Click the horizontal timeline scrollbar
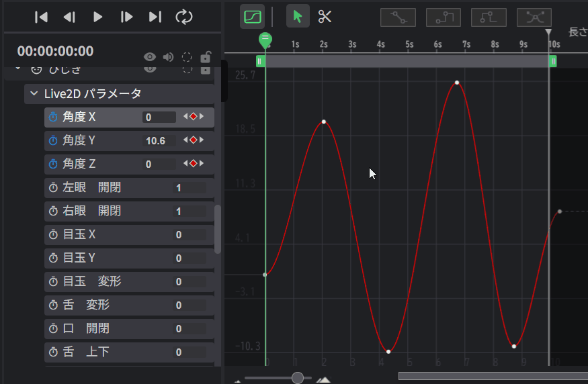Image resolution: width=588 pixels, height=384 pixels. pyautogui.click(x=493, y=376)
